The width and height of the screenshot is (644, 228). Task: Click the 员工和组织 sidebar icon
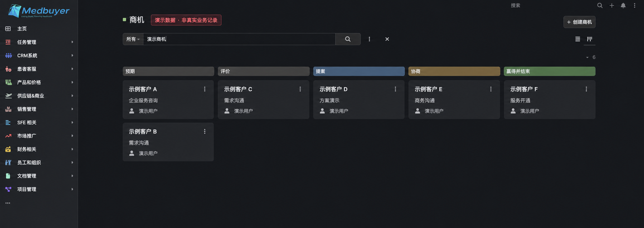8,163
